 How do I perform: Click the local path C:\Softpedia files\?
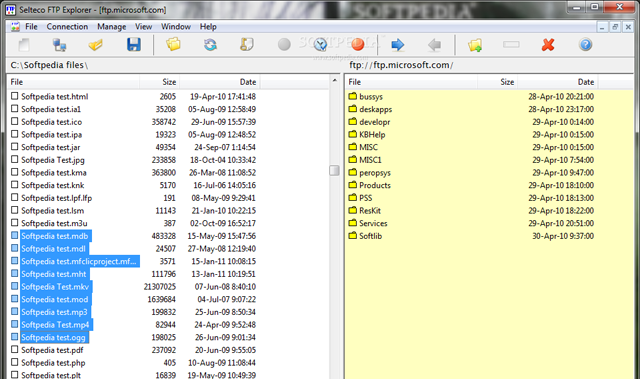[x=49, y=65]
